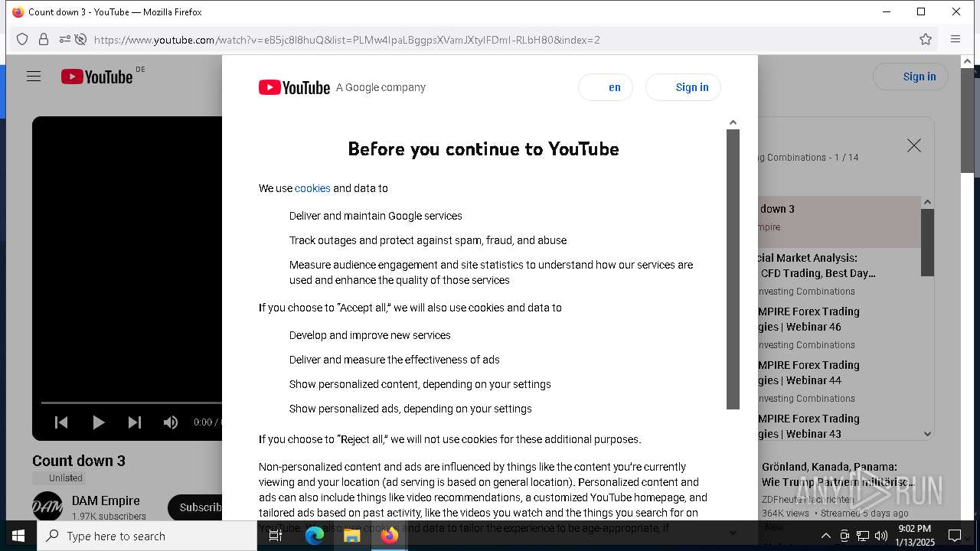
Task: Open Task View on the taskbar
Action: tap(276, 536)
